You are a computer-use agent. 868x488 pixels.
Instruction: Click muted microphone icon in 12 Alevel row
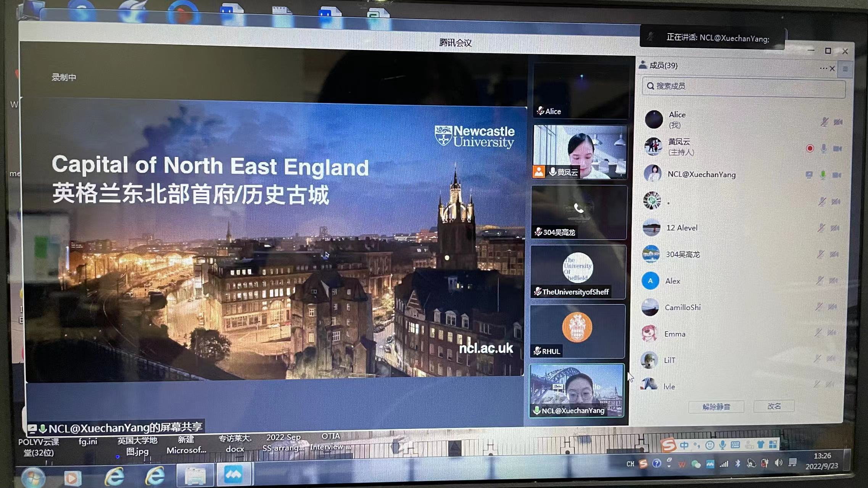(821, 228)
